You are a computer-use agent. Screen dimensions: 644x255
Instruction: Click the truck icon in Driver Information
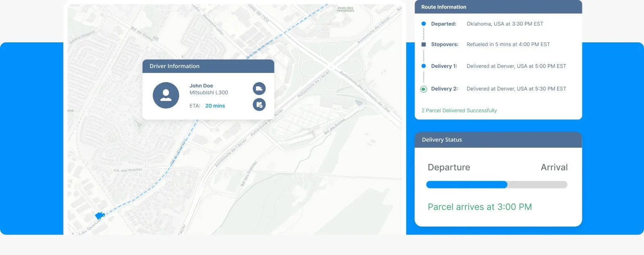coord(259,89)
